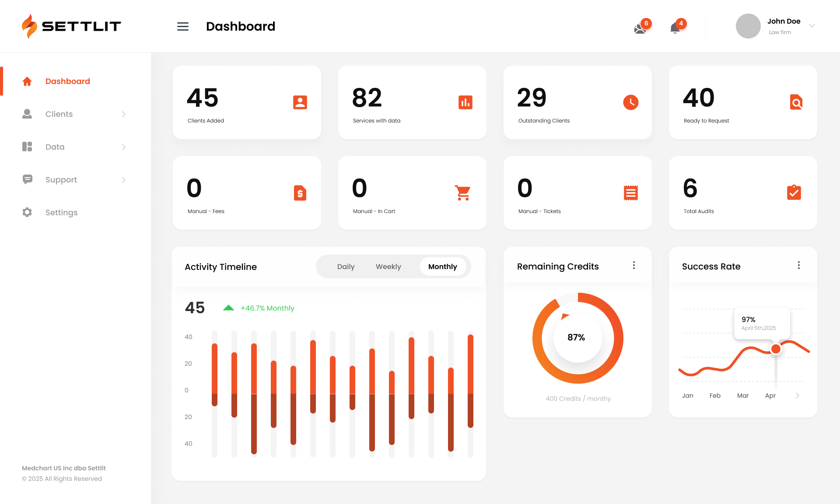Click the search icon on Ready to Request card
This screenshot has height=504, width=840.
796,102
